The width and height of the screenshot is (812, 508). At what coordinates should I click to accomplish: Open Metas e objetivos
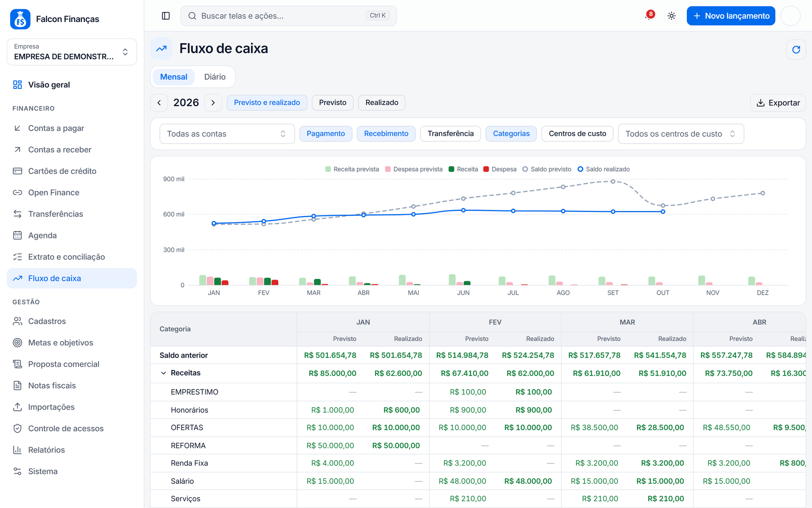pos(72,342)
